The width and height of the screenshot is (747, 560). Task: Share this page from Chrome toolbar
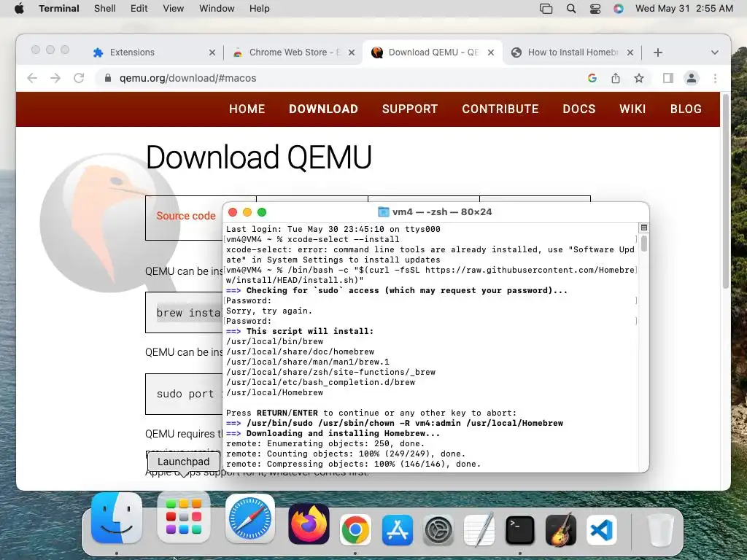click(x=616, y=78)
